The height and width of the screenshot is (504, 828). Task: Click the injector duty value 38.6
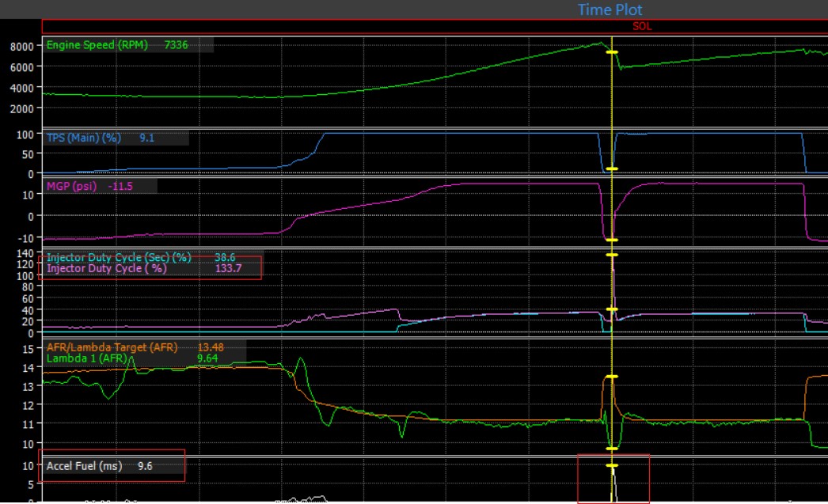(225, 258)
